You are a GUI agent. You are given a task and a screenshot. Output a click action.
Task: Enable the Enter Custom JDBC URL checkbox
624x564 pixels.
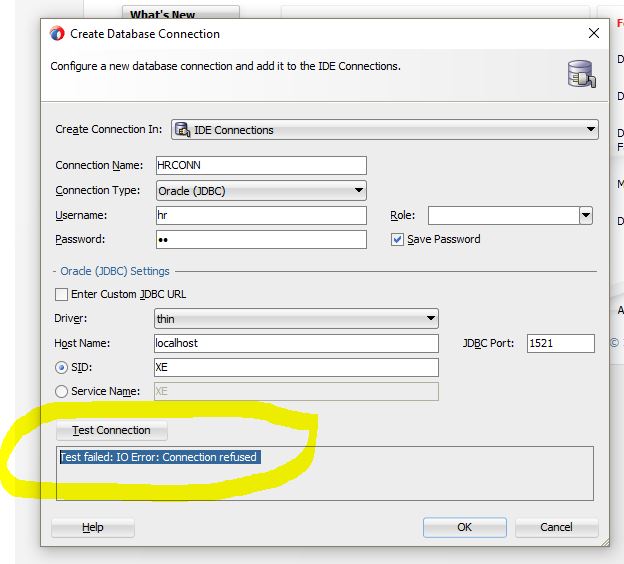pos(61,295)
